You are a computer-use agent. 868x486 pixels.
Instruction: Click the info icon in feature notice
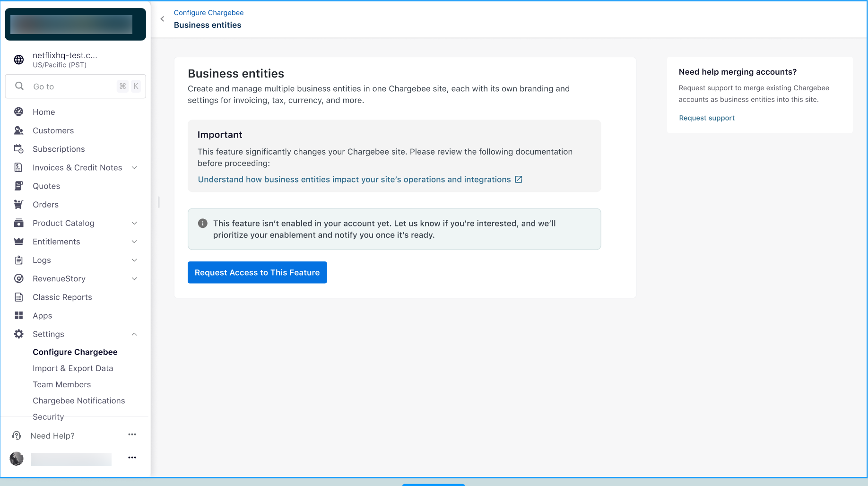[x=203, y=223]
